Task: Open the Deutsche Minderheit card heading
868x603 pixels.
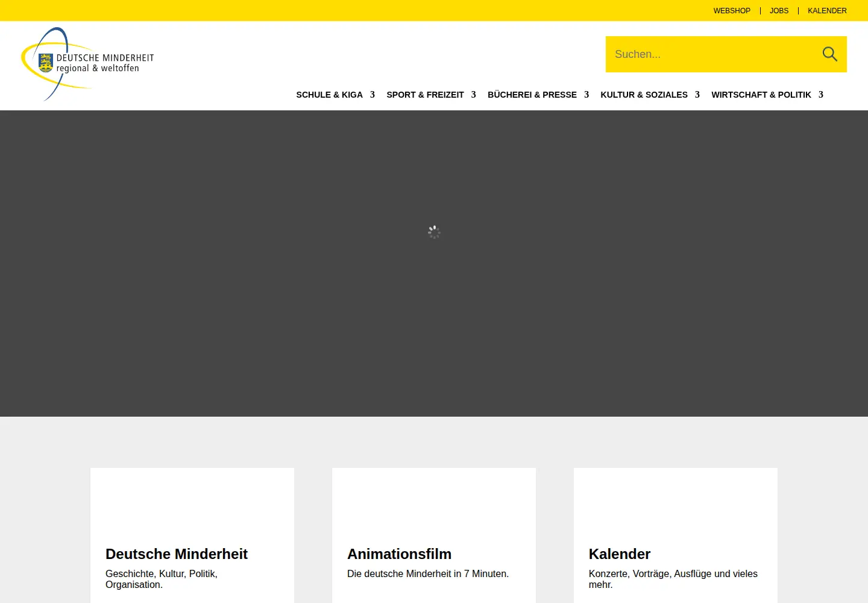Action: point(177,554)
